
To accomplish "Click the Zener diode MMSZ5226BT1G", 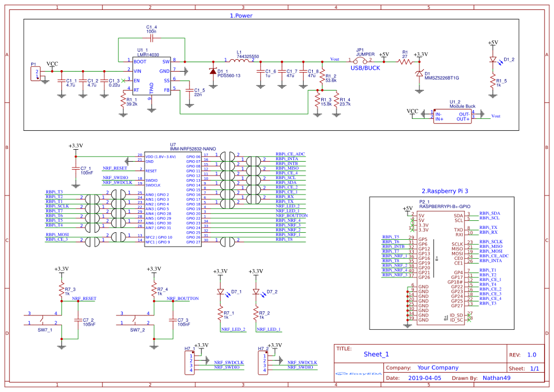I will (x=419, y=73).
